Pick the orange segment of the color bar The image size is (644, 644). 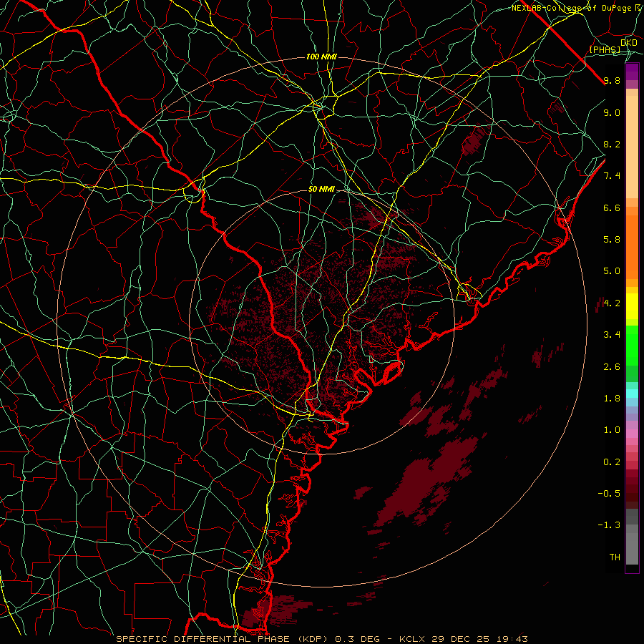pos(632,246)
